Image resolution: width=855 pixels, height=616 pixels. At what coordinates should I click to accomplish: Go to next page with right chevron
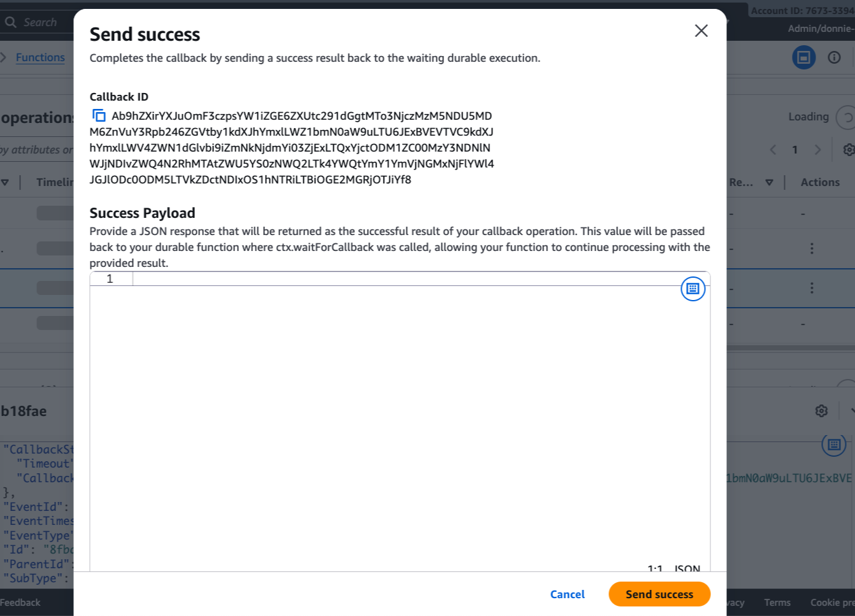817,150
